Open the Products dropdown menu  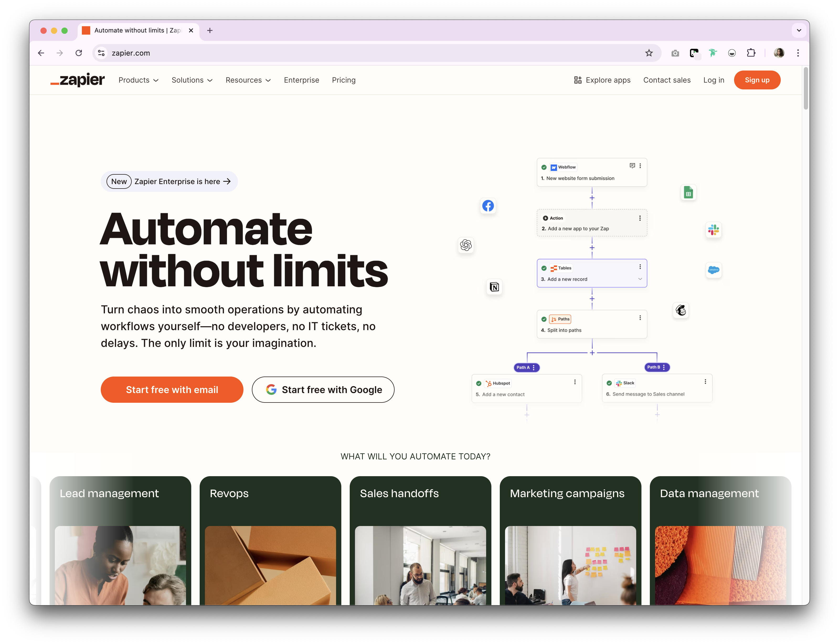139,80
